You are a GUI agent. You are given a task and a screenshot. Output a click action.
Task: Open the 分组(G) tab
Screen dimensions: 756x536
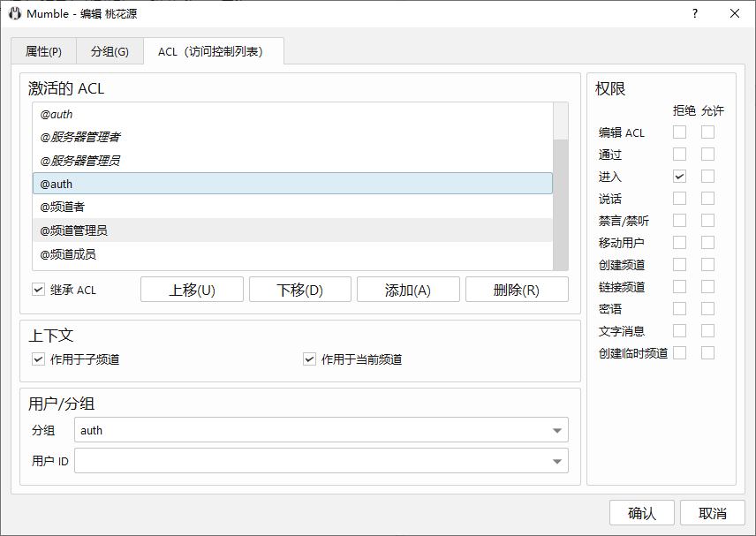click(110, 52)
